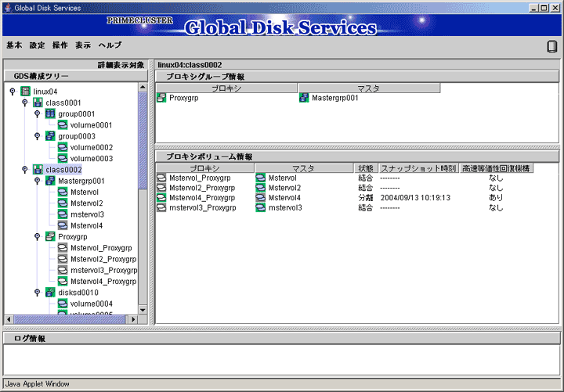Click the mstervol3_Proxygrp icon in tree
564x392 pixels.
pyautogui.click(x=63, y=270)
